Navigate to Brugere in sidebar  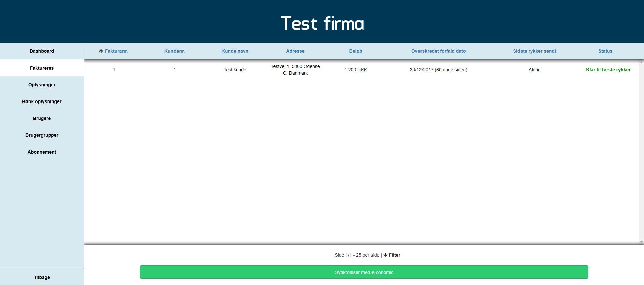pyautogui.click(x=42, y=118)
